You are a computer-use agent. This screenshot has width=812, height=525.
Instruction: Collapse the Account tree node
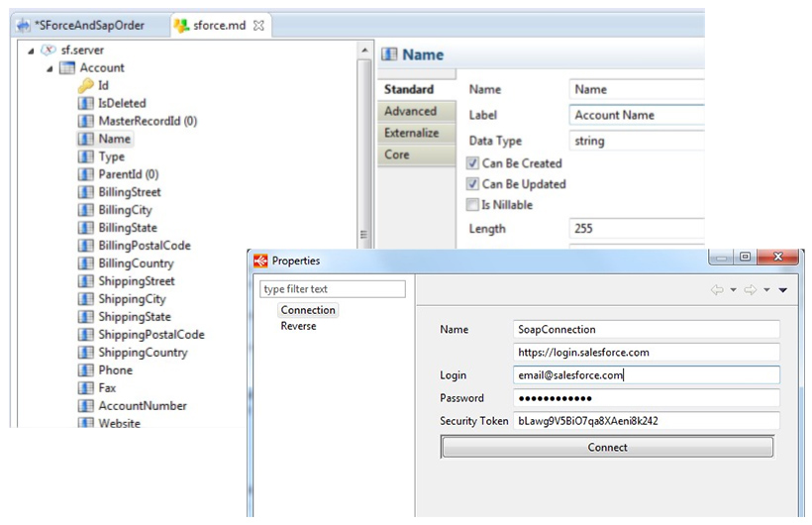click(x=50, y=68)
